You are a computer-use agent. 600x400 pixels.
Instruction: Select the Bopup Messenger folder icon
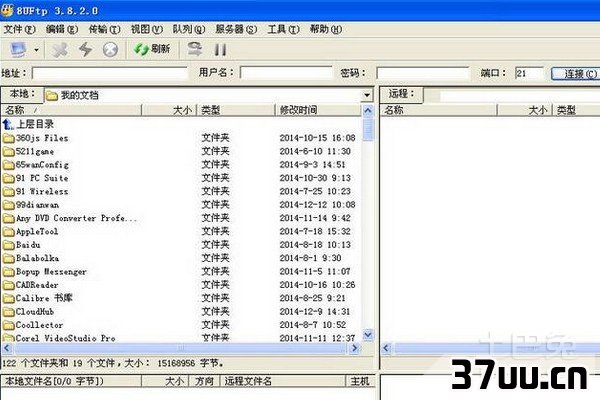click(x=8, y=272)
